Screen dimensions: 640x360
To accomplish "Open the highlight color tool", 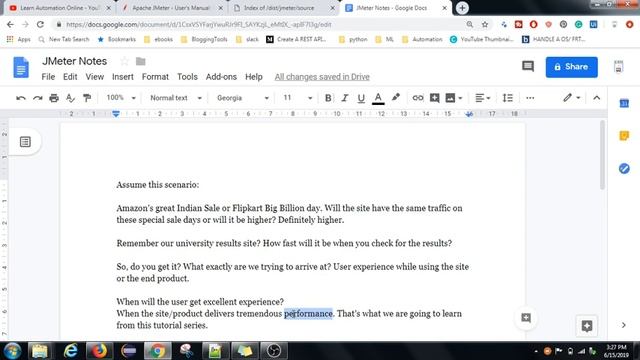I will click(396, 98).
